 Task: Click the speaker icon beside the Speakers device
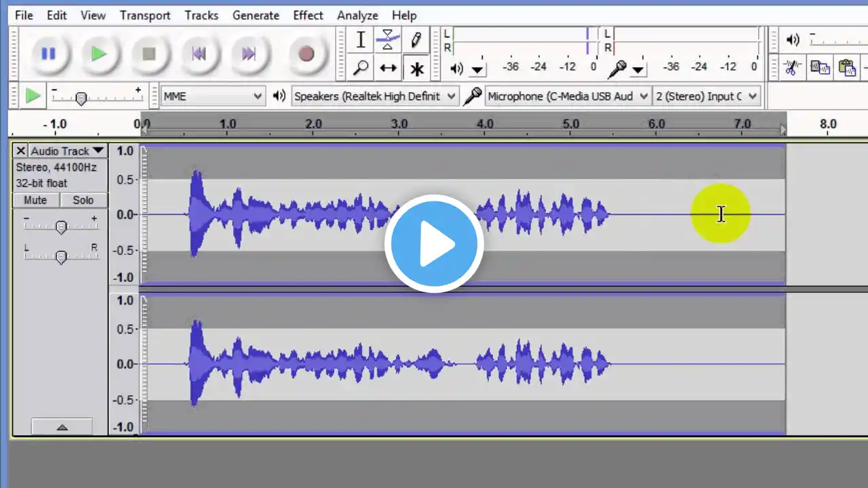coord(279,96)
